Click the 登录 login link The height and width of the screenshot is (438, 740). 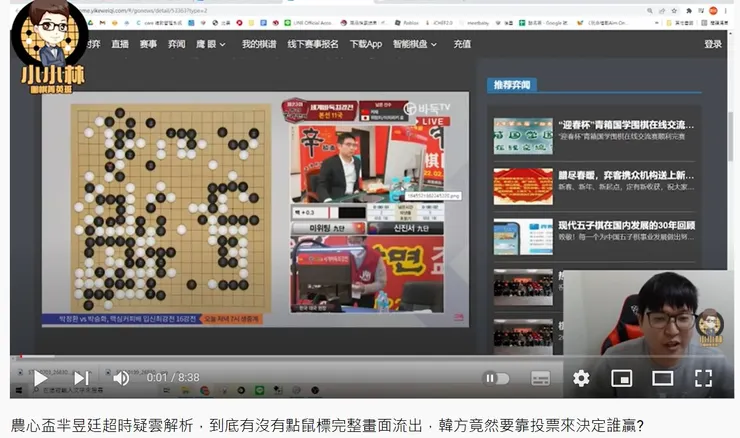point(713,44)
